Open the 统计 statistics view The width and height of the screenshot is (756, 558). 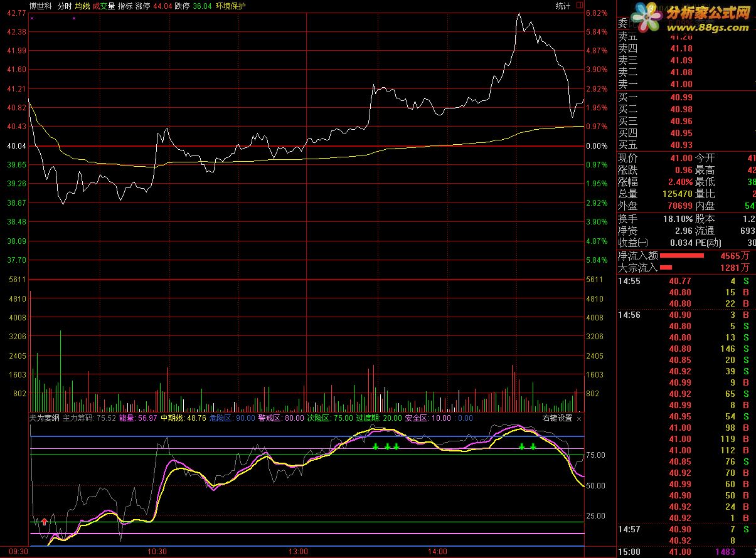[x=563, y=6]
